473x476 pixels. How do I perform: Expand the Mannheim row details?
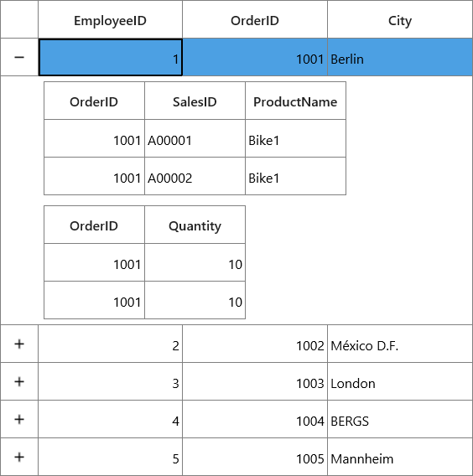[x=19, y=457]
